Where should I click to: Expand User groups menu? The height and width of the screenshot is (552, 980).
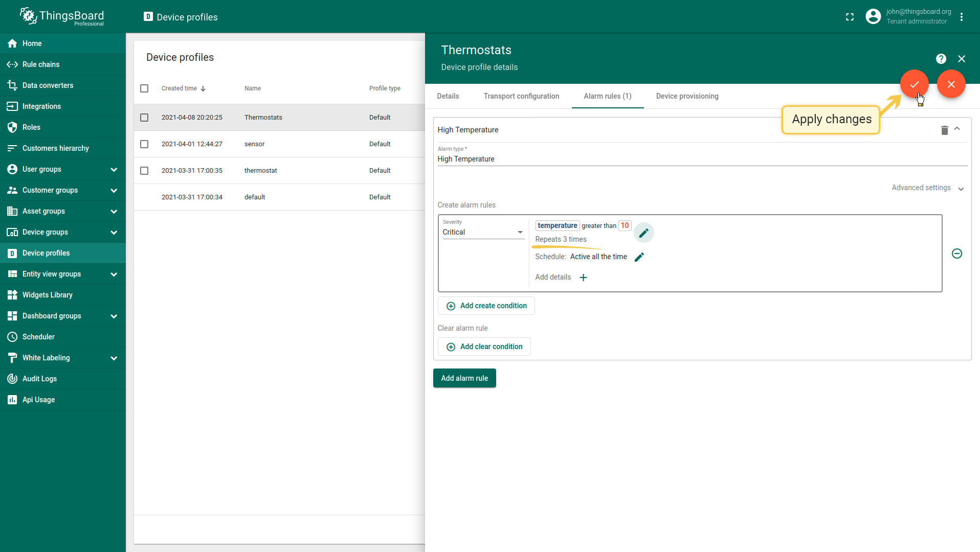click(63, 169)
